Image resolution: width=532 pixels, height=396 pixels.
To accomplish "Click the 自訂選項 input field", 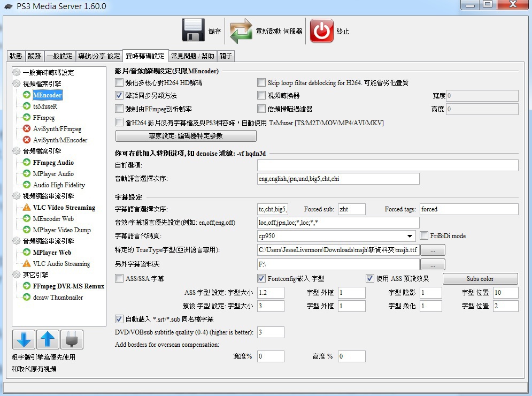I will (x=388, y=165).
